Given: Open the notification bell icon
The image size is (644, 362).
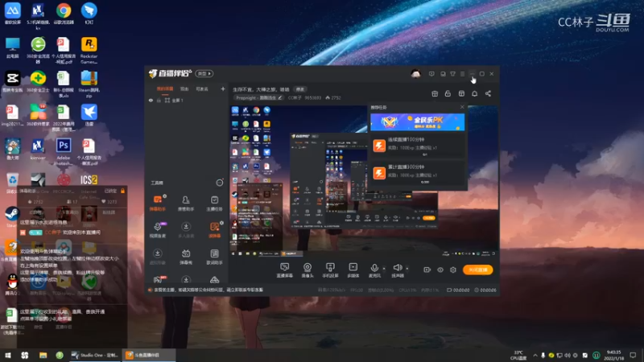Looking at the screenshot, I should tap(474, 93).
